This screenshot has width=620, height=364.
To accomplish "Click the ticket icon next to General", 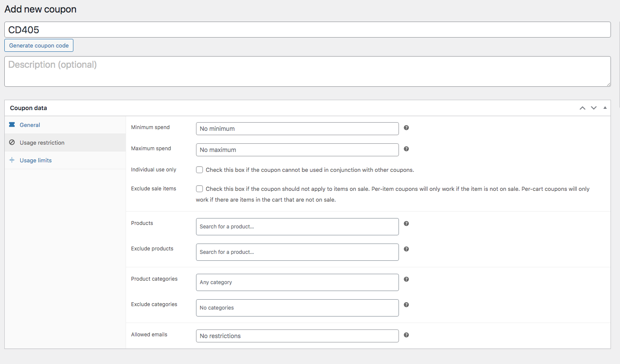I will click(x=12, y=125).
